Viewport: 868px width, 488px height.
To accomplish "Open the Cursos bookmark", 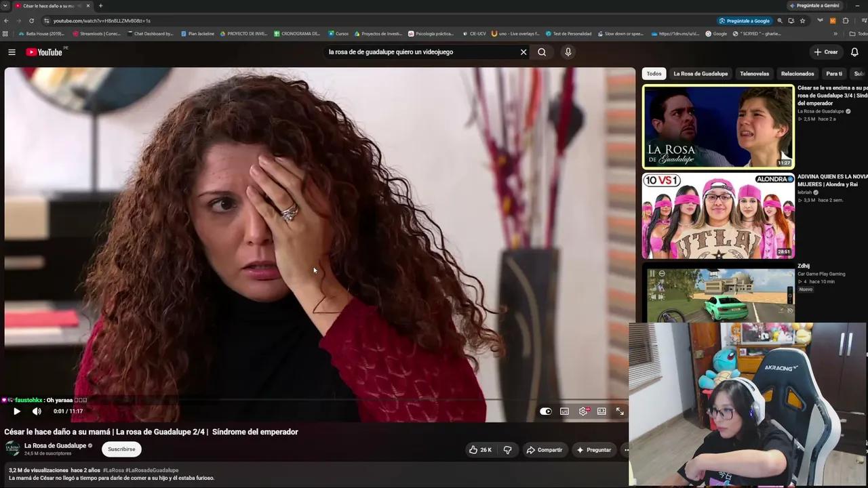I will click(338, 34).
